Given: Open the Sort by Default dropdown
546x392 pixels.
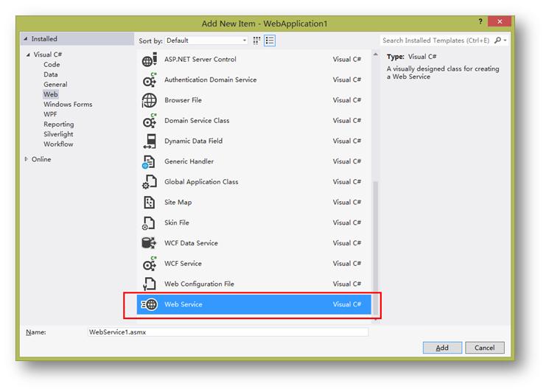Looking at the screenshot, I should (x=206, y=41).
